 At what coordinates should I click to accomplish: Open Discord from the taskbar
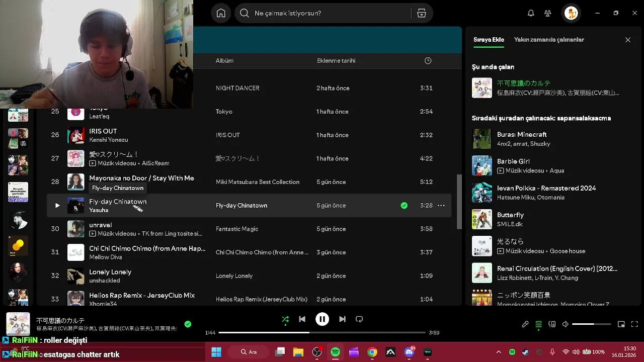click(409, 352)
